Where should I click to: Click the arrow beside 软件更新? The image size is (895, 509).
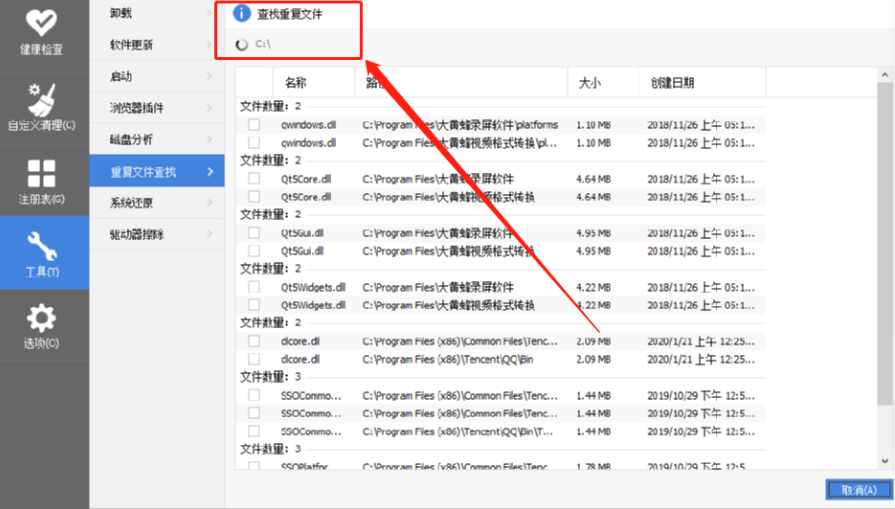tap(209, 45)
